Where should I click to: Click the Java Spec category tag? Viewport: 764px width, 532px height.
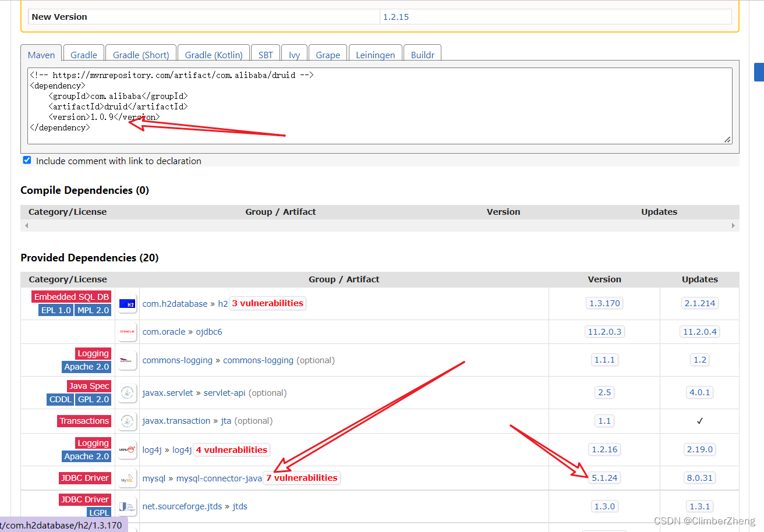90,386
